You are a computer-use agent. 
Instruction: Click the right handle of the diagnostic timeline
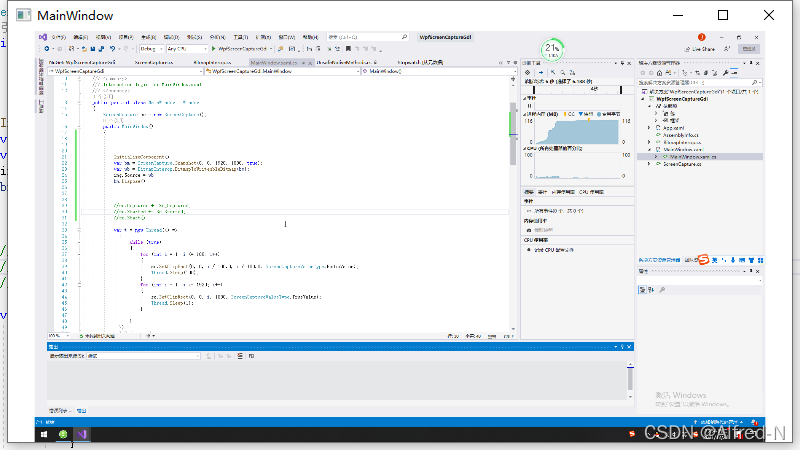pyautogui.click(x=621, y=90)
